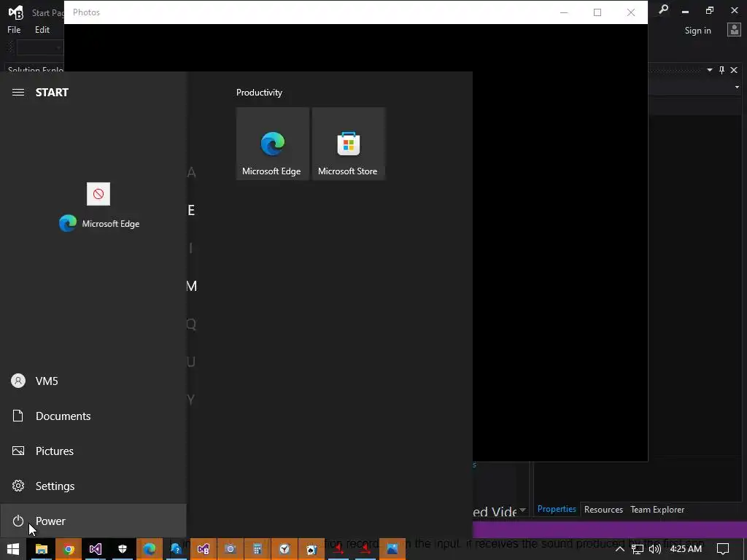The height and width of the screenshot is (560, 747).
Task: Click the Windows Start button on taskbar
Action: click(x=13, y=549)
